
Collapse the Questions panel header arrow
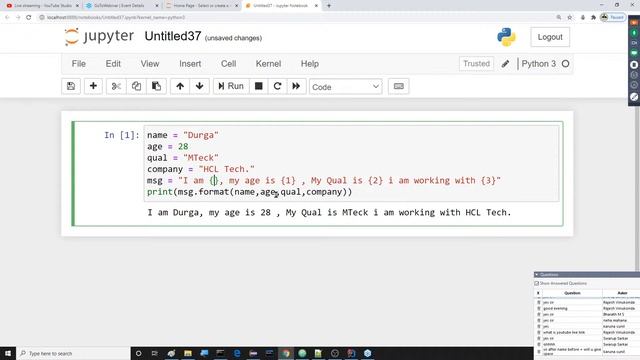point(537,275)
